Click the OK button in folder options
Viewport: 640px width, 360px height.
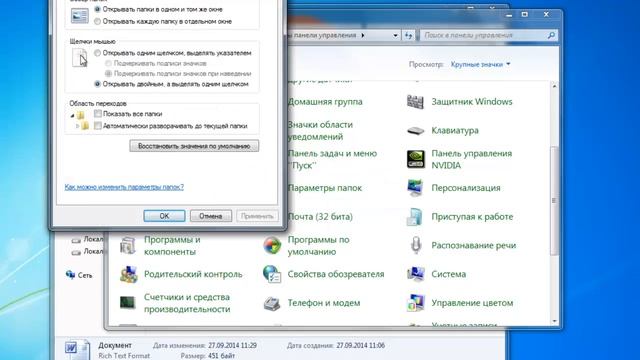[164, 216]
